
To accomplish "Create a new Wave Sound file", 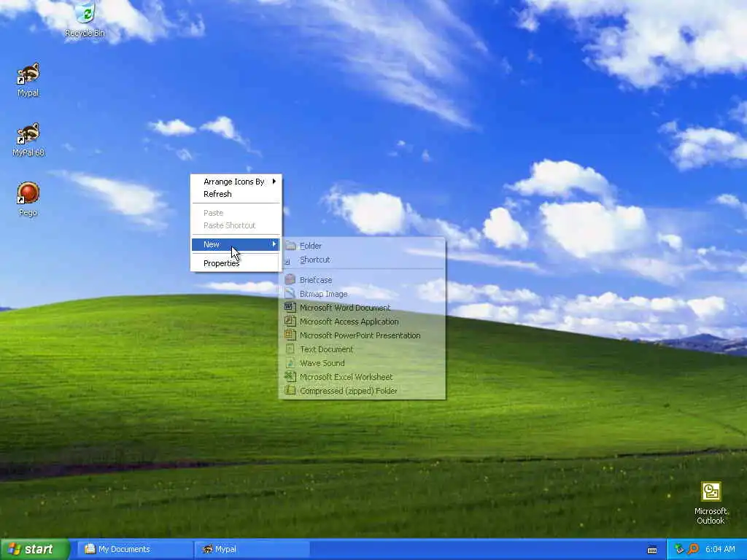I will [363, 363].
